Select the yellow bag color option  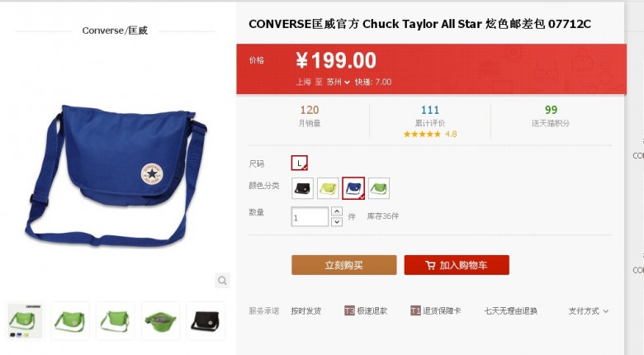tap(328, 188)
